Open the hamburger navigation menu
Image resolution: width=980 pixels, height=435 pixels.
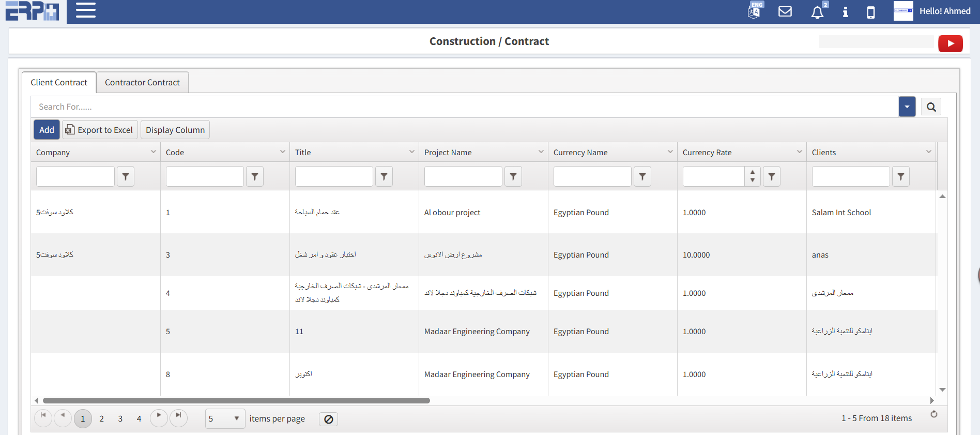pyautogui.click(x=86, y=10)
